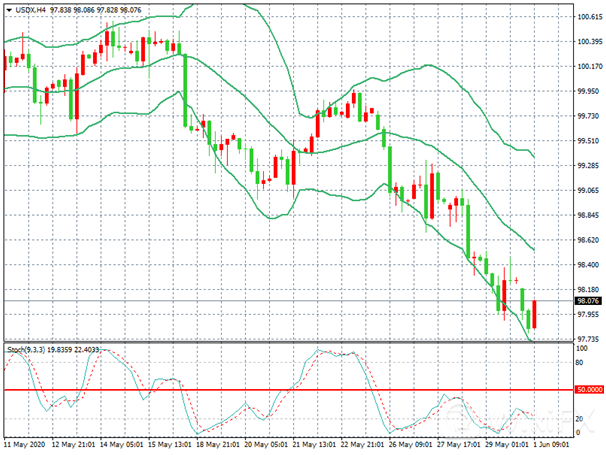Click the USDX,H4 chart title text

tap(32, 9)
